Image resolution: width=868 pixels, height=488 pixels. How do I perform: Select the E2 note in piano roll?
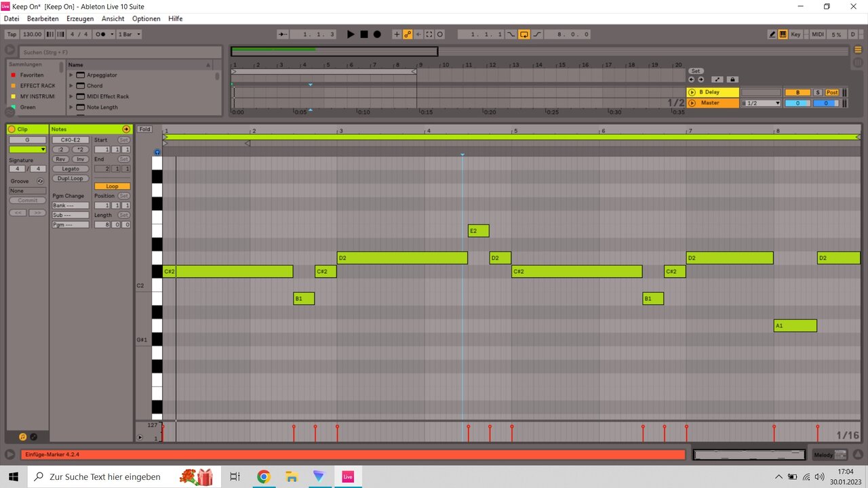tap(478, 231)
